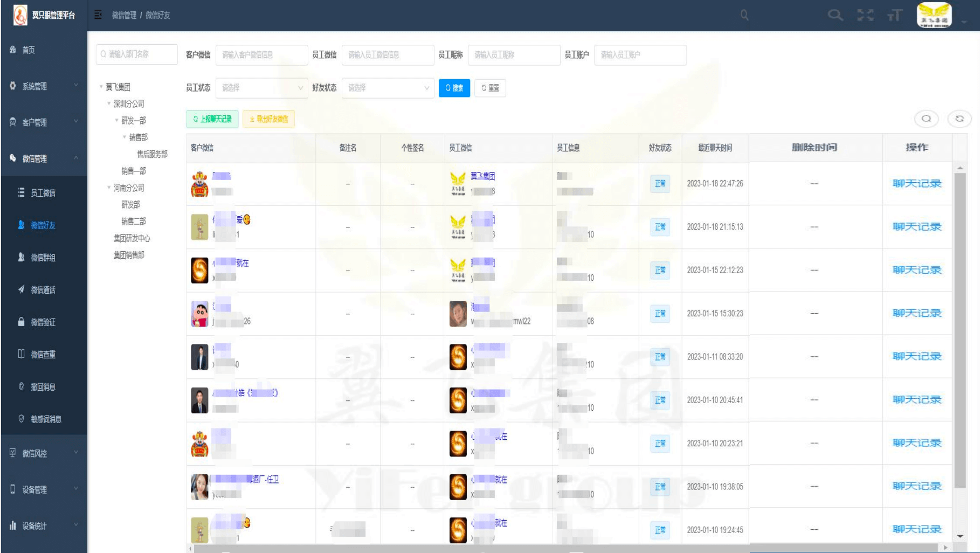Go to 首页 menu item

[44, 50]
